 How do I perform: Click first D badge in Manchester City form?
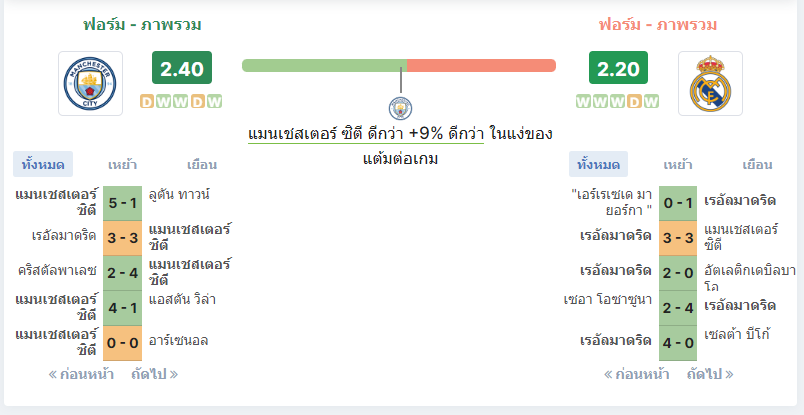click(x=147, y=102)
